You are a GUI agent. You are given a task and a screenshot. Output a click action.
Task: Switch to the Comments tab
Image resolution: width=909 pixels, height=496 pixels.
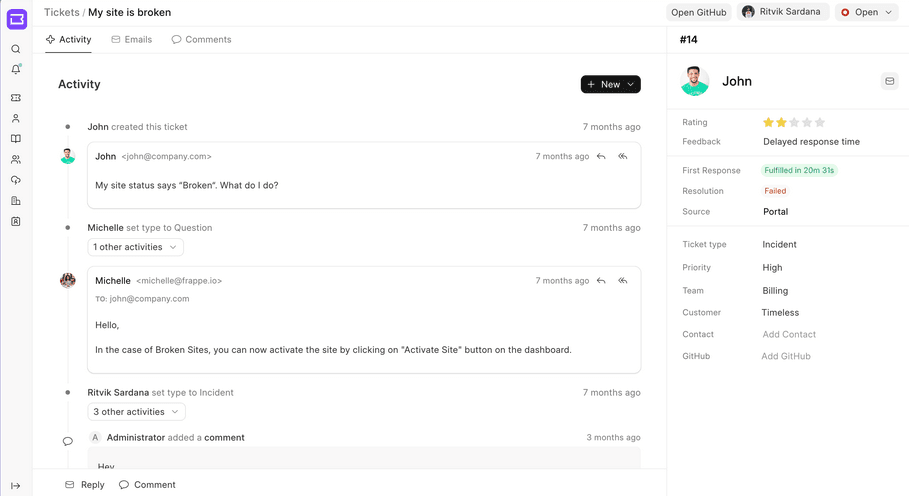(201, 39)
